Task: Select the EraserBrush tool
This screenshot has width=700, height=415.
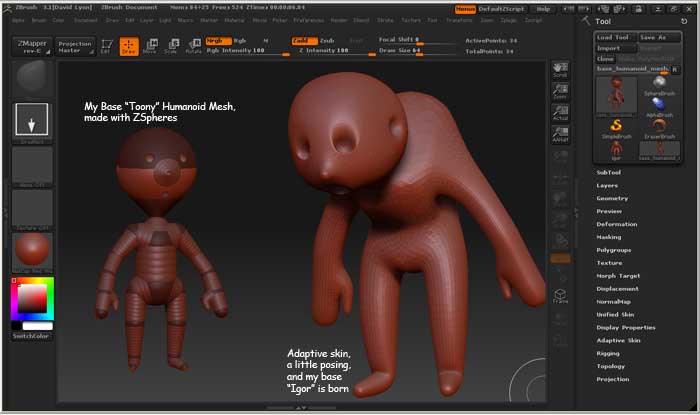Action: (x=659, y=129)
